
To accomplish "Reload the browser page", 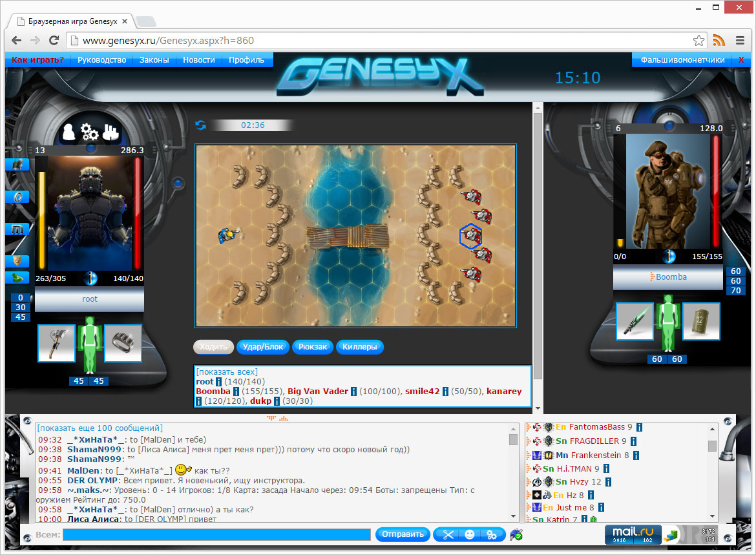I will tap(54, 41).
